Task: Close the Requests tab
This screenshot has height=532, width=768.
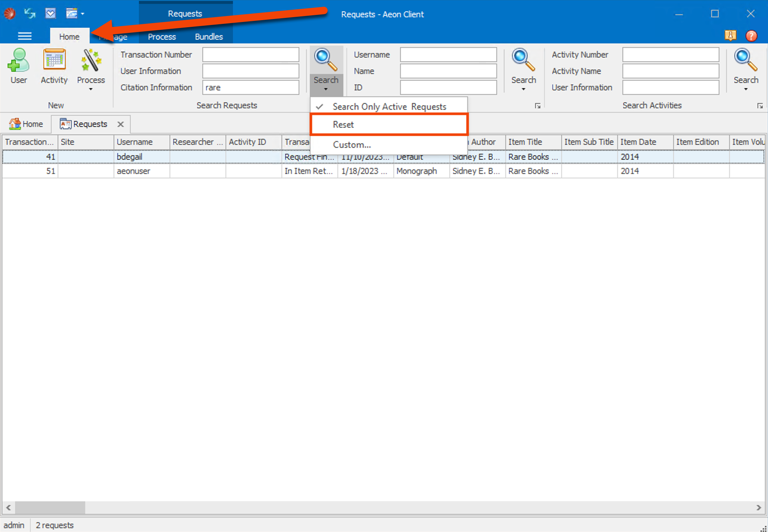Action: pyautogui.click(x=121, y=124)
